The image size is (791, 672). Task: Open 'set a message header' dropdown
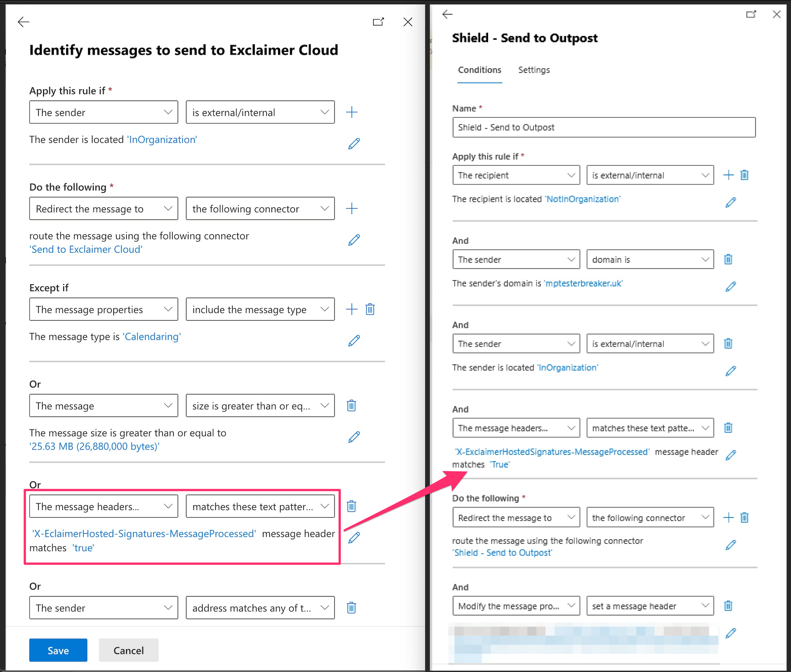click(650, 605)
